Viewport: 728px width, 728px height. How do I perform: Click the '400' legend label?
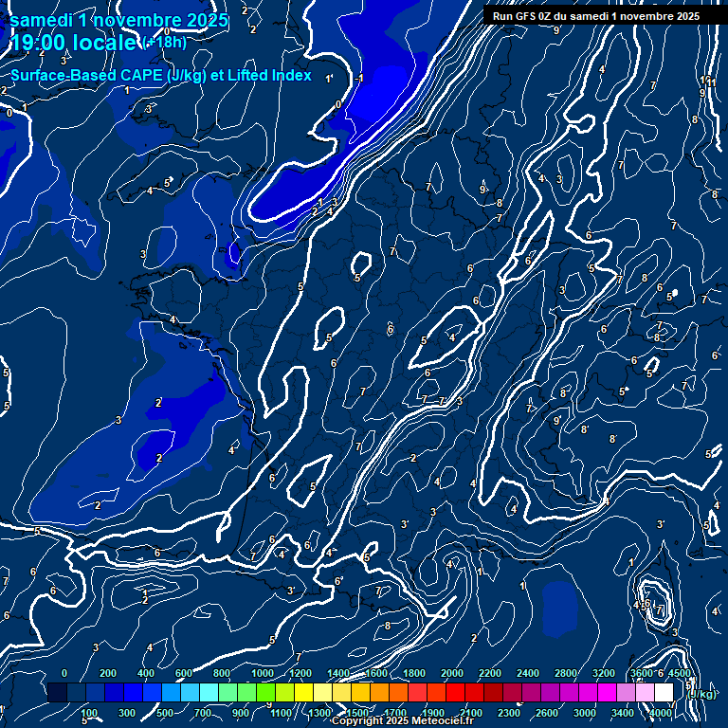(x=146, y=673)
